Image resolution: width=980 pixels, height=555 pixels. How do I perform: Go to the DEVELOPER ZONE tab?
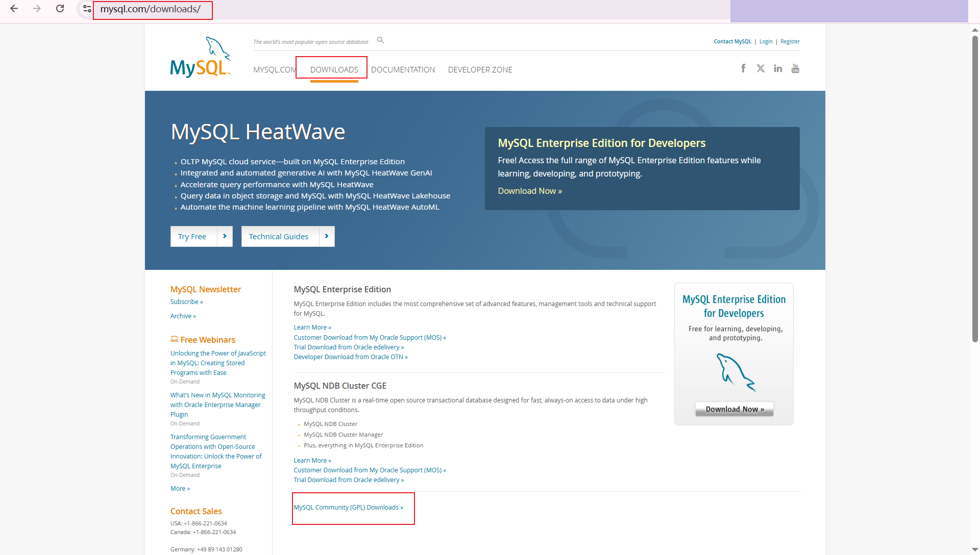(480, 69)
